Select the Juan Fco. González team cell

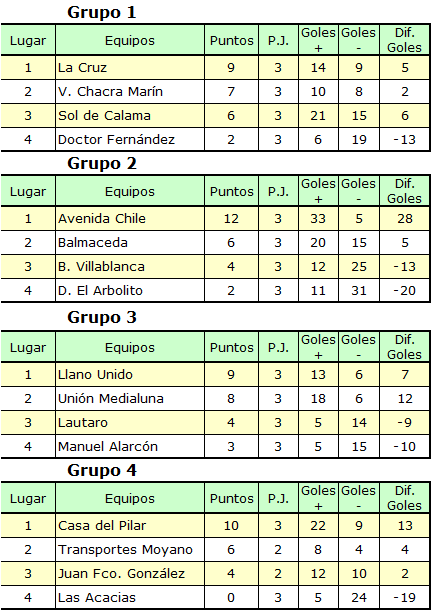click(x=130, y=574)
